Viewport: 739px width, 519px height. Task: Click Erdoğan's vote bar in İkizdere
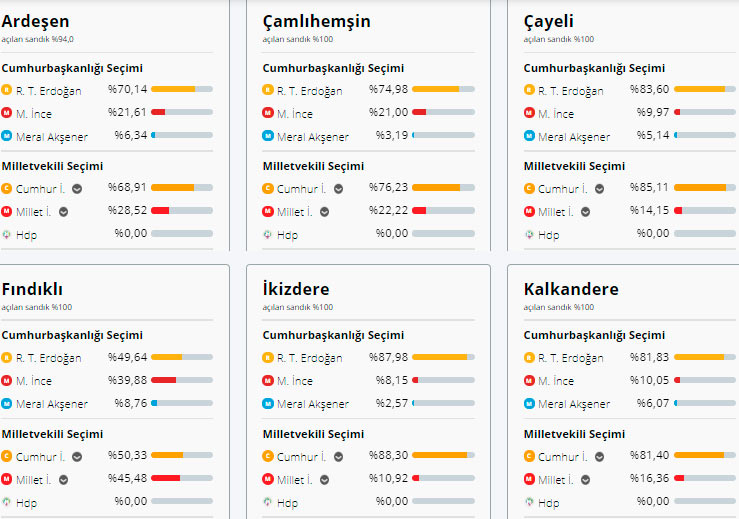coord(443,357)
